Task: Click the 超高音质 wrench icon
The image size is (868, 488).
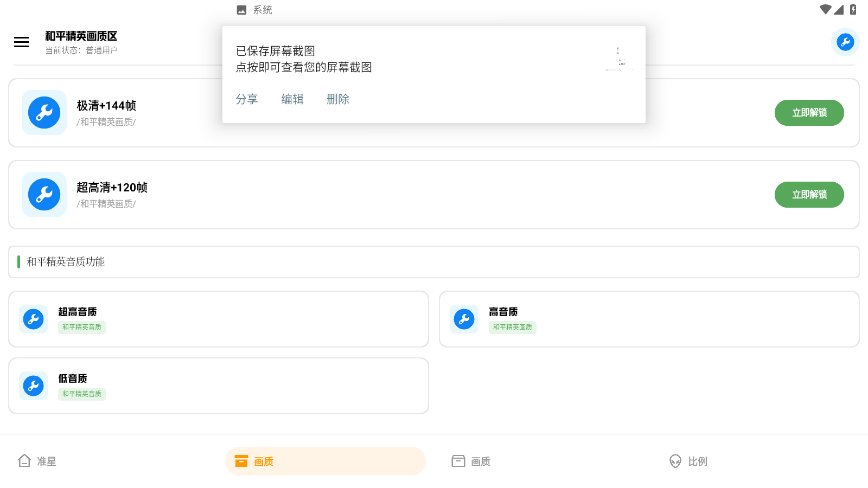Action: point(33,319)
